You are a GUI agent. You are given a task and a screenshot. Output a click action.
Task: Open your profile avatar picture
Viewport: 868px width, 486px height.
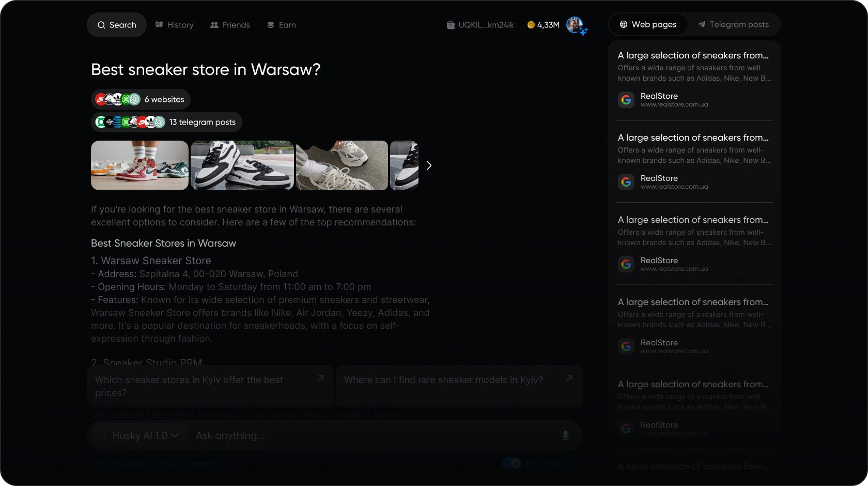tap(575, 25)
